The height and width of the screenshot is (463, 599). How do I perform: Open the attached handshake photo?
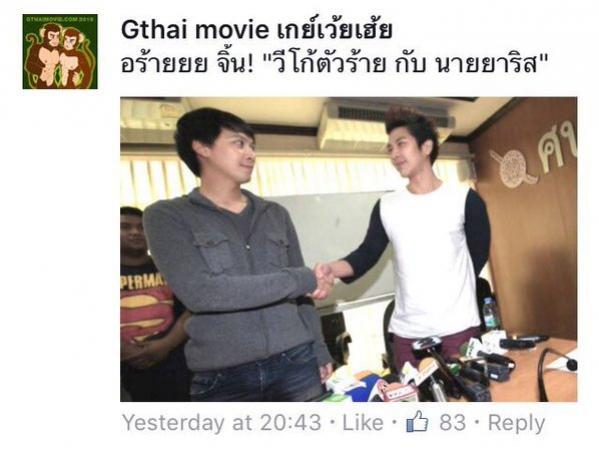(348, 249)
